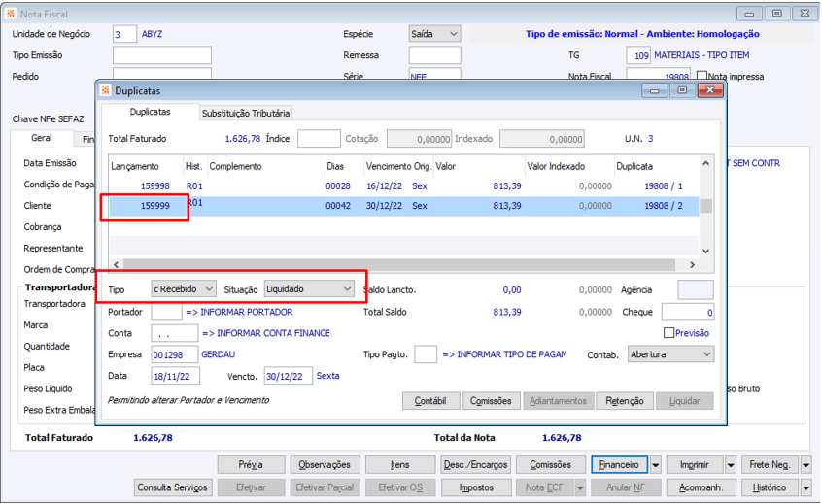Enable the Previsão checkbox

668,333
